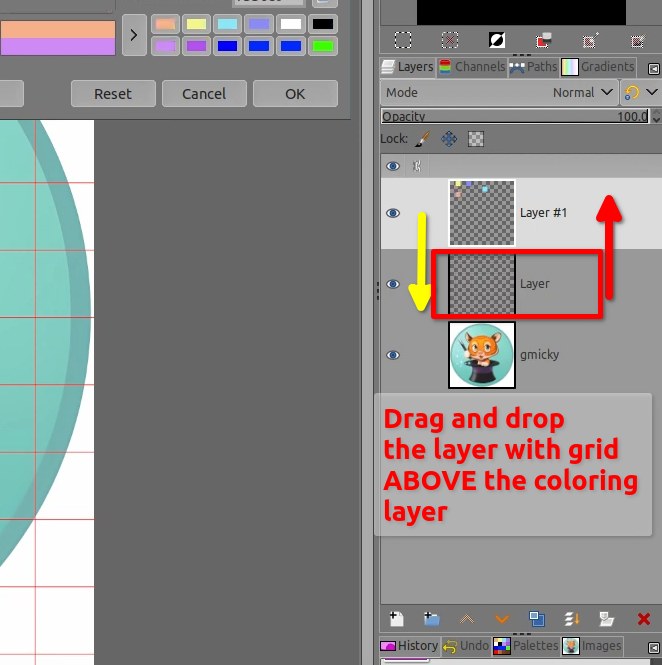Hide the Layer #1 layer
662x665 pixels.
(393, 213)
